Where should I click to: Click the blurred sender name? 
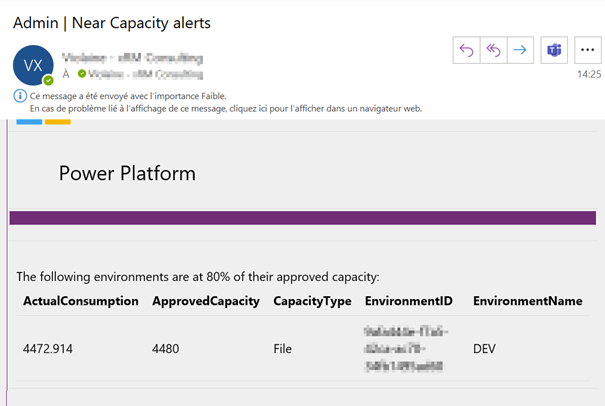[x=132, y=58]
